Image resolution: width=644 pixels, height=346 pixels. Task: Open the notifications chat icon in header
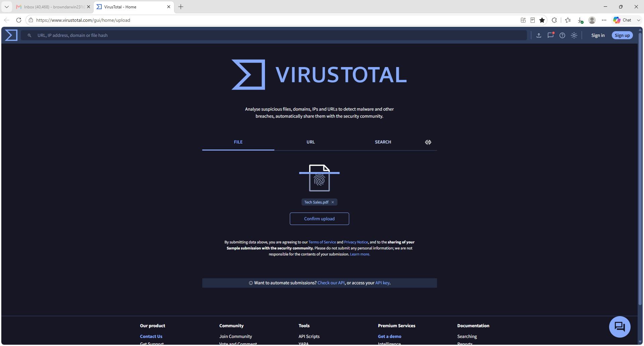(551, 35)
